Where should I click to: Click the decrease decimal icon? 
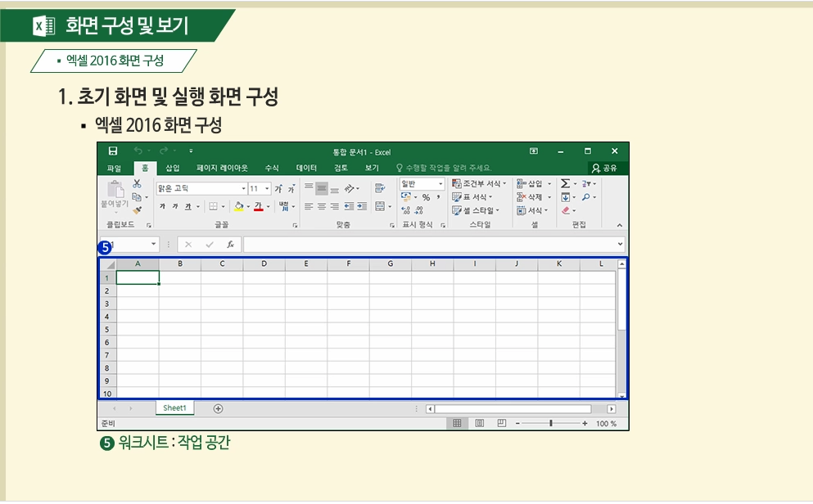[419, 210]
